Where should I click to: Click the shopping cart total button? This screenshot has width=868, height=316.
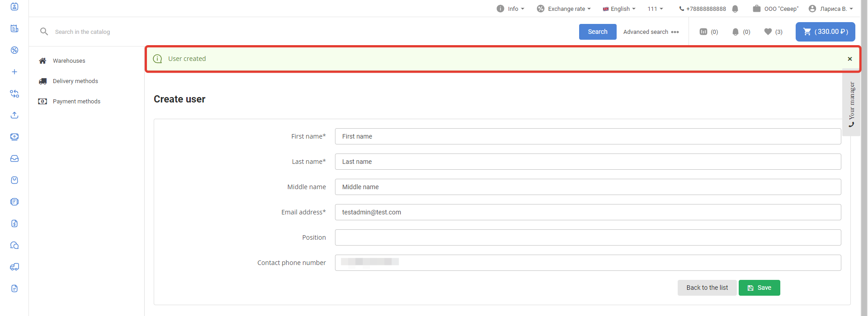pos(825,32)
